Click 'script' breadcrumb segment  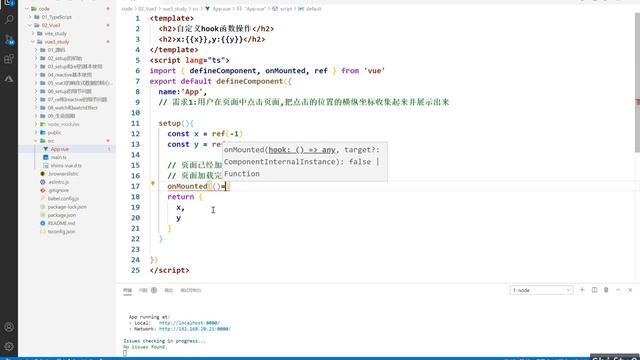click(286, 9)
